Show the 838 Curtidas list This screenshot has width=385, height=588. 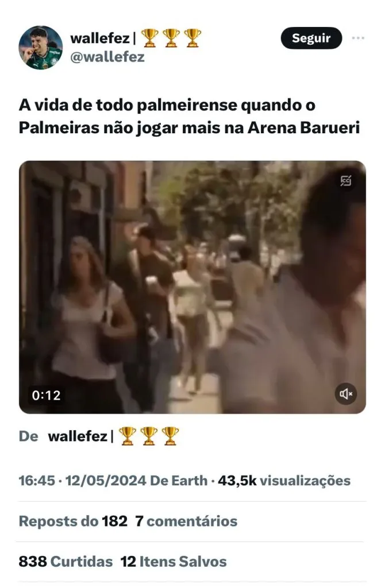tap(66, 562)
